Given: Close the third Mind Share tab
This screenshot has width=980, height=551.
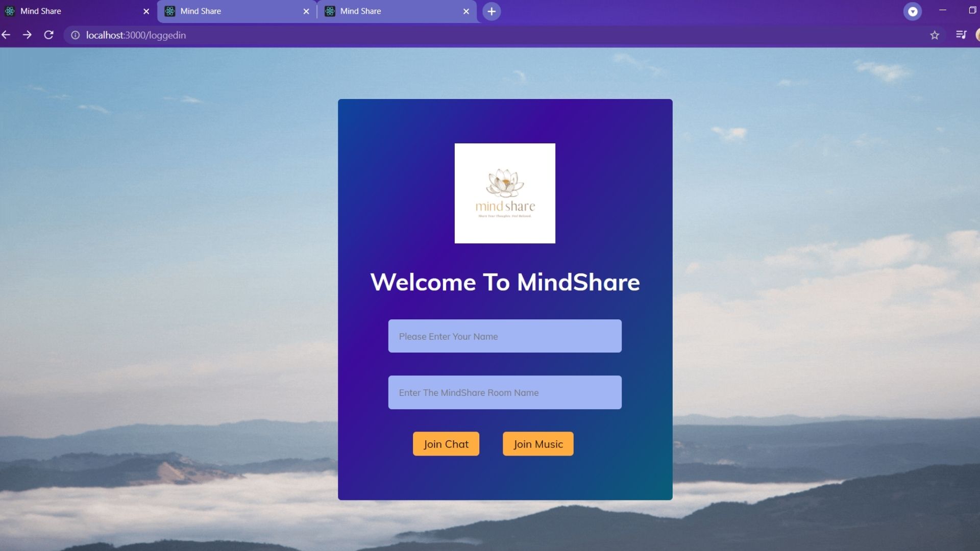Looking at the screenshot, I should 466,11.
